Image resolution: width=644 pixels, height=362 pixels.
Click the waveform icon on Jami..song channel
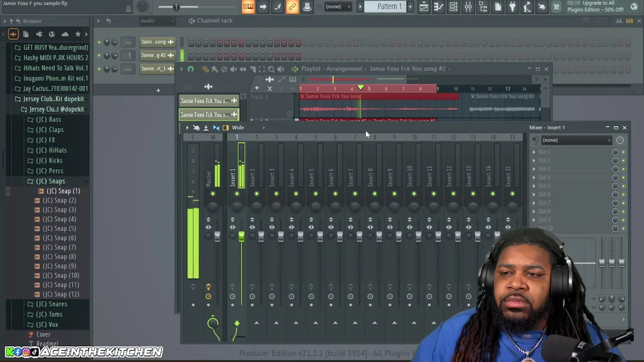[x=171, y=42]
